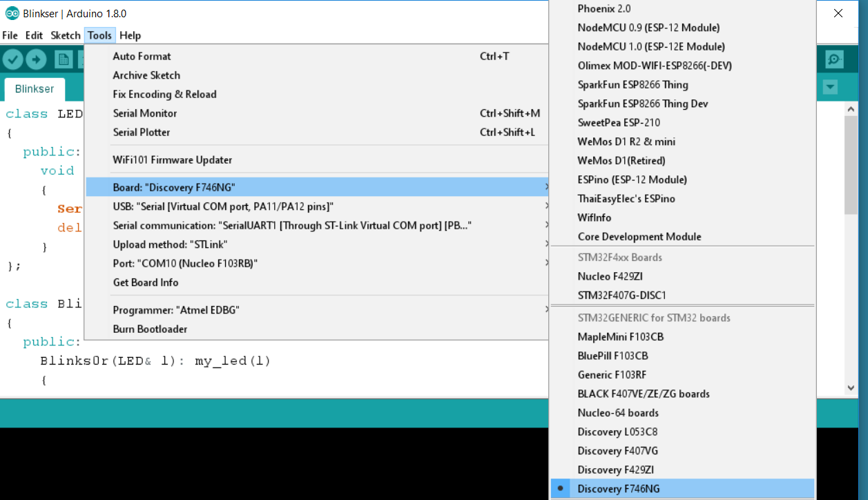Pick Discovery F429ZI board

click(x=682, y=470)
